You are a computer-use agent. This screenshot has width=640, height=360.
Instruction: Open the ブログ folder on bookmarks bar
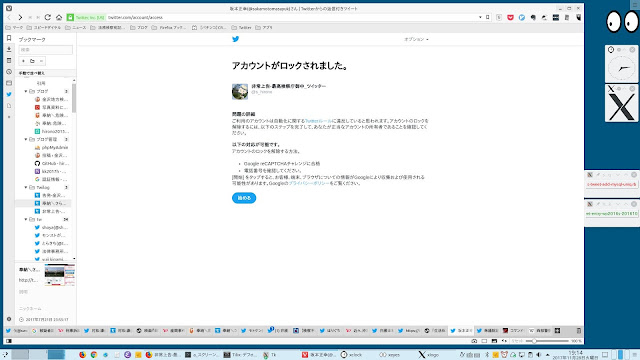139,28
